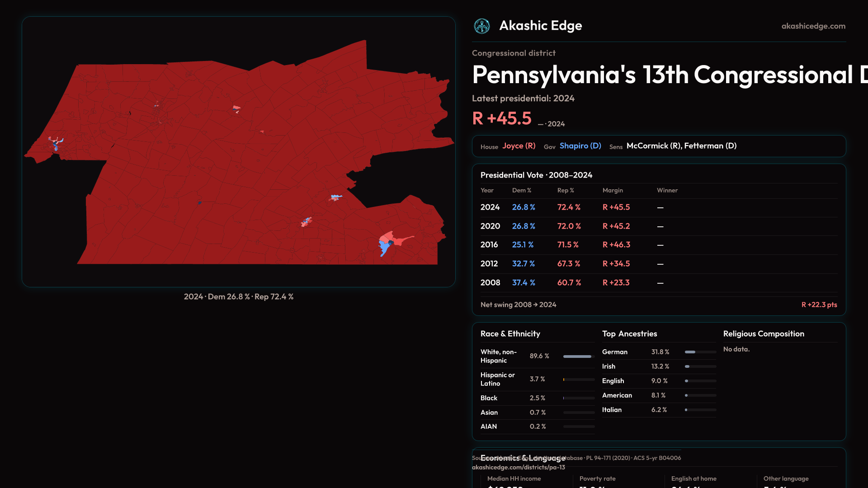The image size is (868, 488).
Task: Select the 2024 presidential vote row
Action: click(490, 207)
